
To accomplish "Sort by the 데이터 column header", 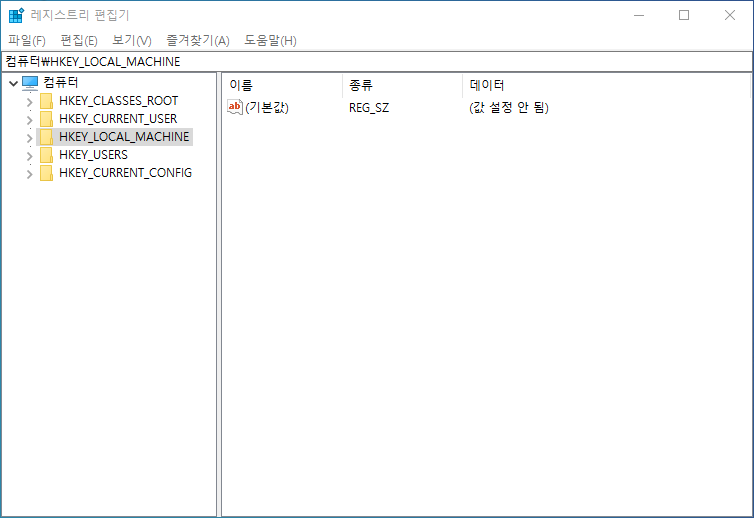I will (606, 85).
